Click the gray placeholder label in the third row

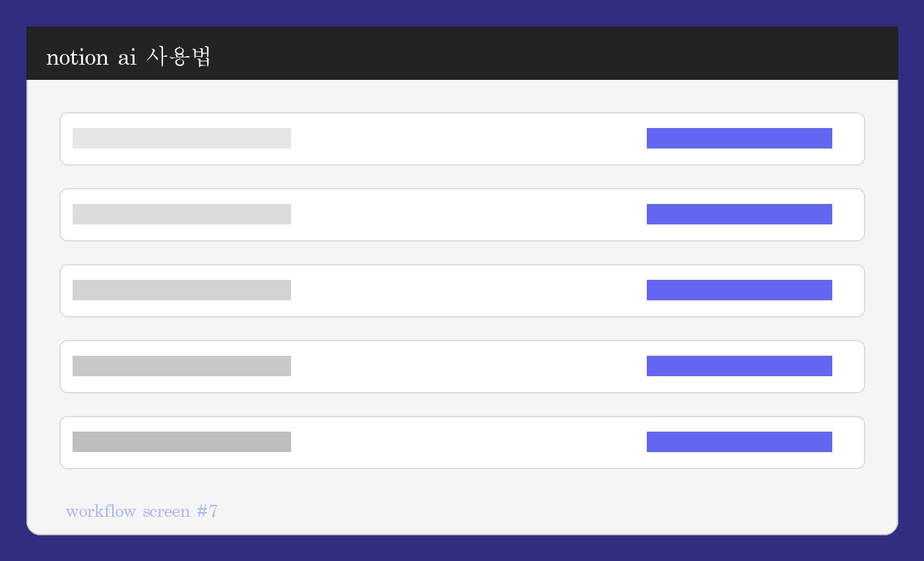(181, 290)
